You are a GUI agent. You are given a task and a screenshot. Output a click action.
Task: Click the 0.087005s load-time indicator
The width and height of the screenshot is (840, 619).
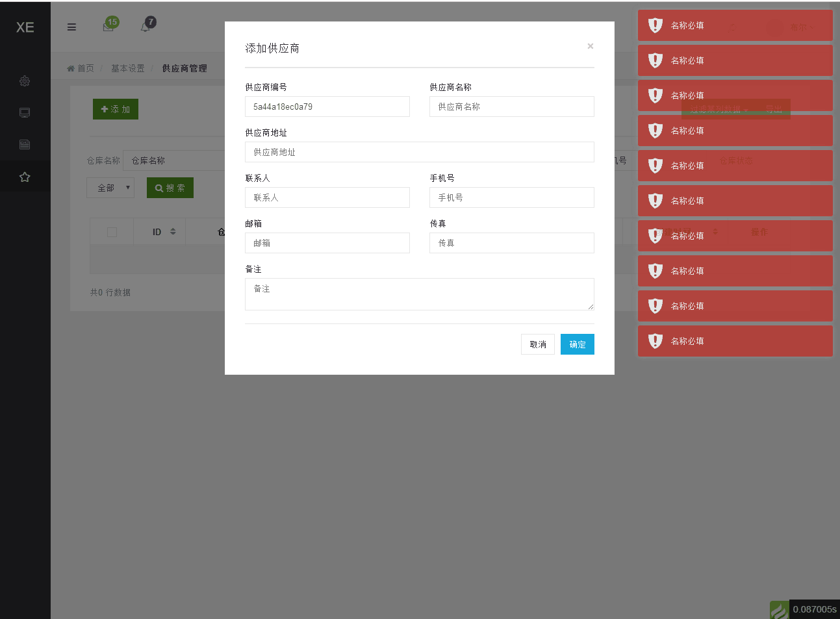814,609
